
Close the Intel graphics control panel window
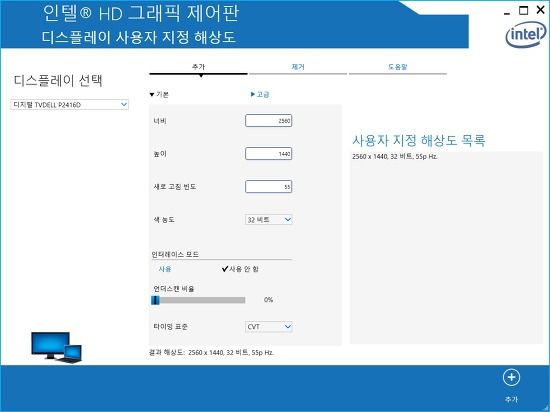click(x=541, y=10)
